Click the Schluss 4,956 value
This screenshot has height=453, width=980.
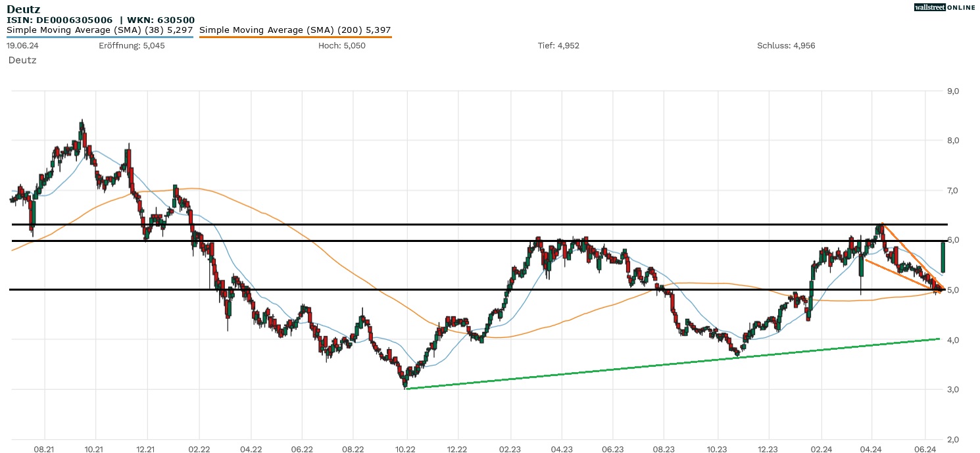click(786, 45)
